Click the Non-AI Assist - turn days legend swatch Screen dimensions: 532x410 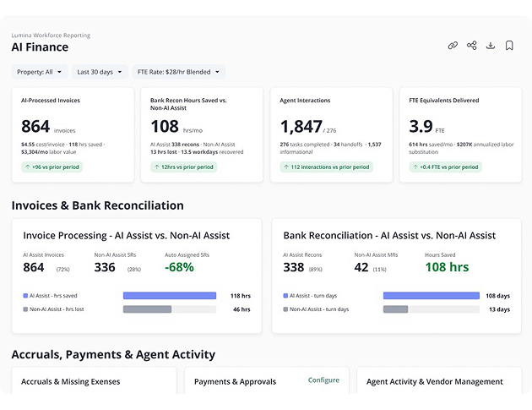pyautogui.click(x=285, y=309)
